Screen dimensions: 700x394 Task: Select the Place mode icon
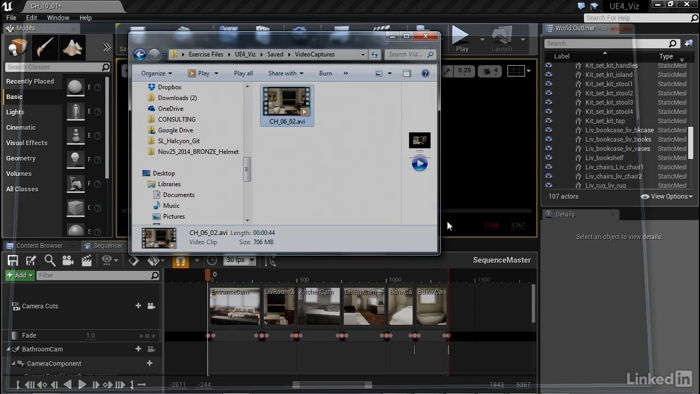17,47
